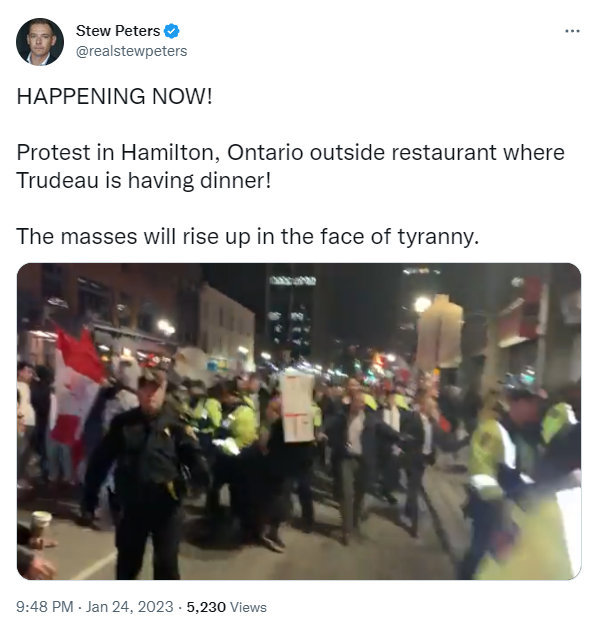The width and height of the screenshot is (594, 620).
Task: Click the blue verified badge
Action: click(172, 31)
